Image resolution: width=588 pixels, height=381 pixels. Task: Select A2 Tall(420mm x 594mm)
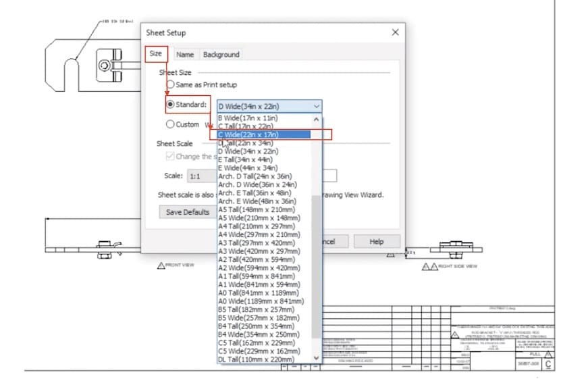(x=264, y=259)
